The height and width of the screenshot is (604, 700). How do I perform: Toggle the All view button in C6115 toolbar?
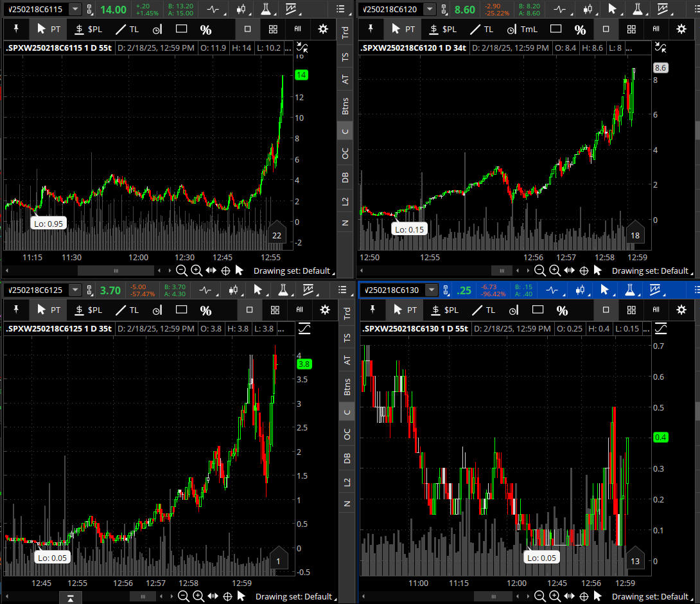pyautogui.click(x=298, y=28)
